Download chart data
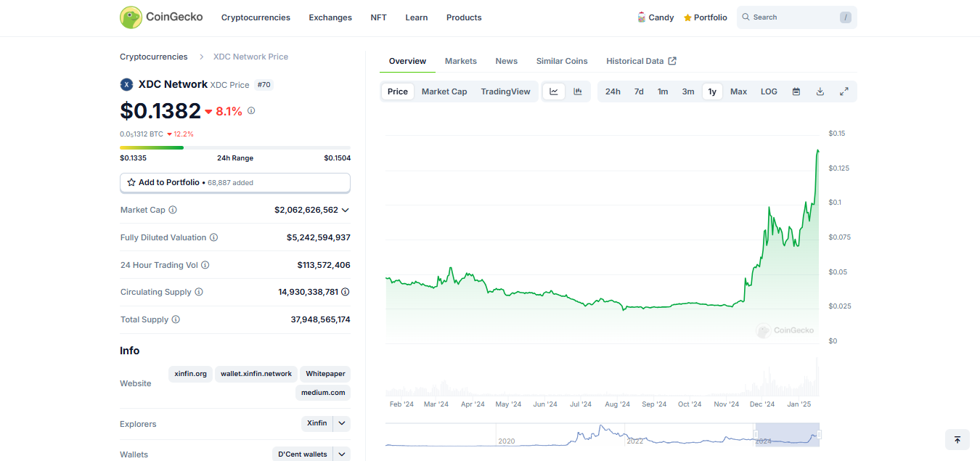This screenshot has width=980, height=461. coord(820,91)
